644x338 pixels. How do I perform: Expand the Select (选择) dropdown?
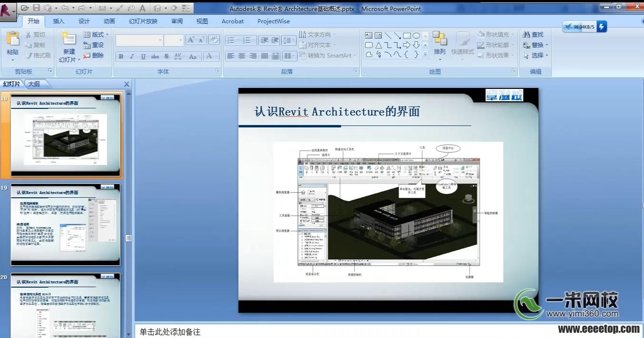547,56
